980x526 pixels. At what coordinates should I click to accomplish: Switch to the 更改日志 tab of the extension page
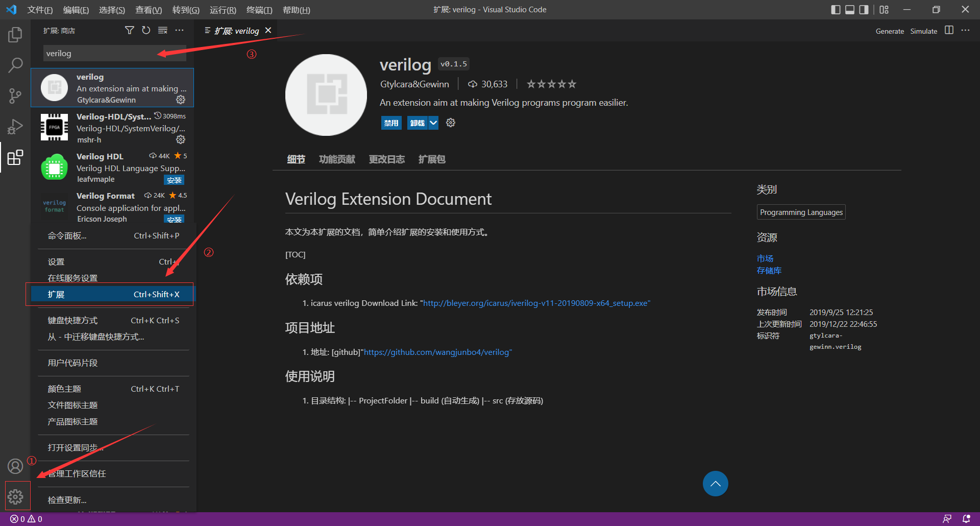(386, 159)
